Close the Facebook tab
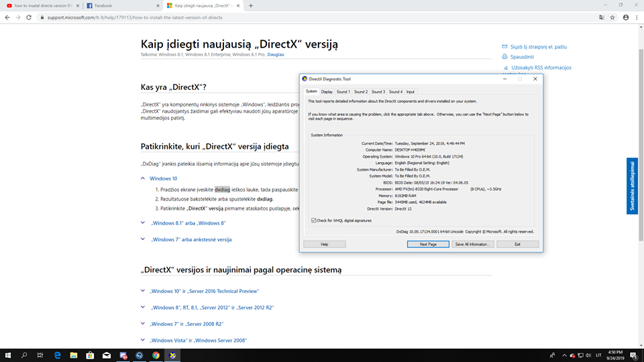Image resolution: width=644 pixels, height=362 pixels. pos(158,6)
